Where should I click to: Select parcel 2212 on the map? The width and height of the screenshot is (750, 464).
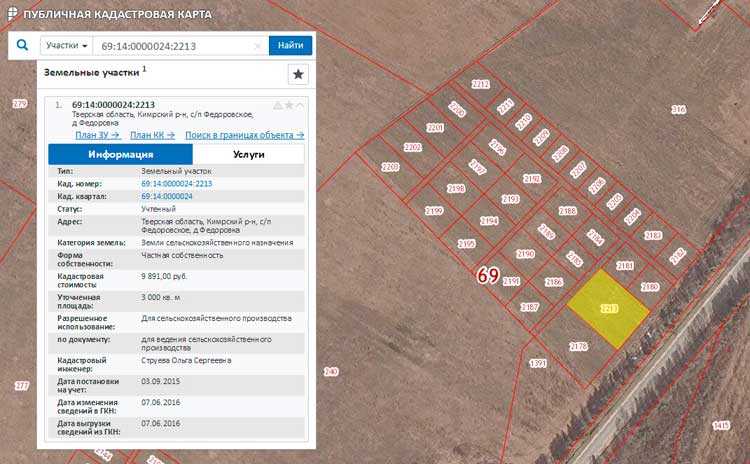point(481,85)
